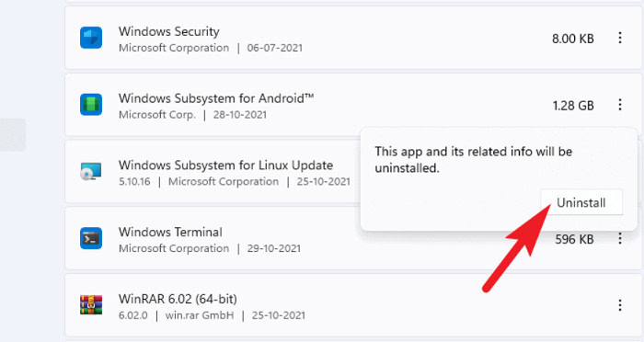Select the Windows Subsystem for Android™ title
This screenshot has width=644, height=342.
[216, 98]
